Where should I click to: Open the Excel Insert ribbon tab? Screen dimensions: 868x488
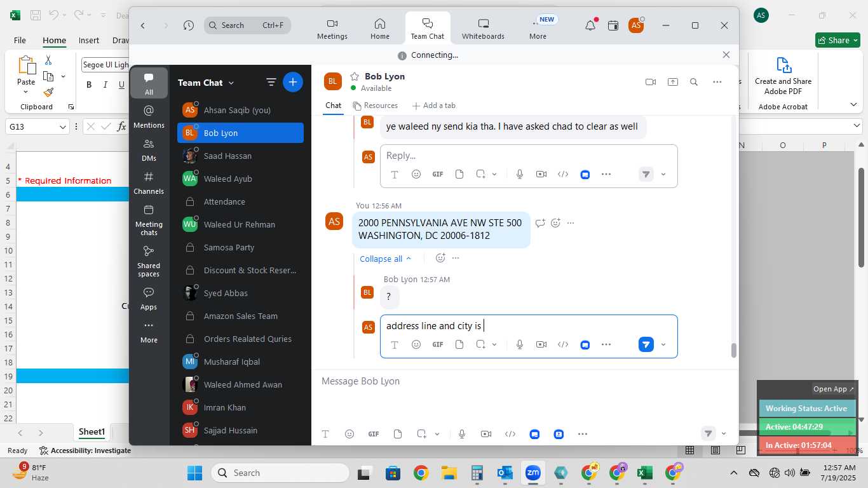[89, 40]
